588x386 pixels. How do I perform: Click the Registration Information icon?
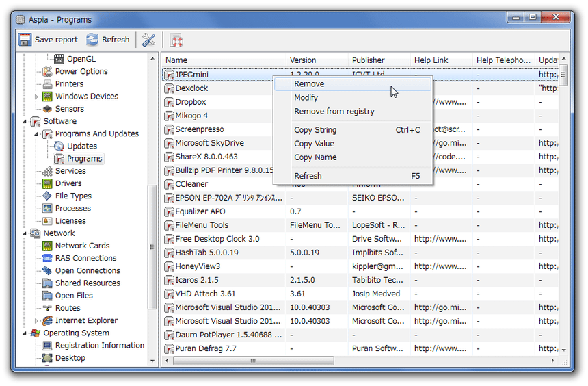tap(47, 345)
